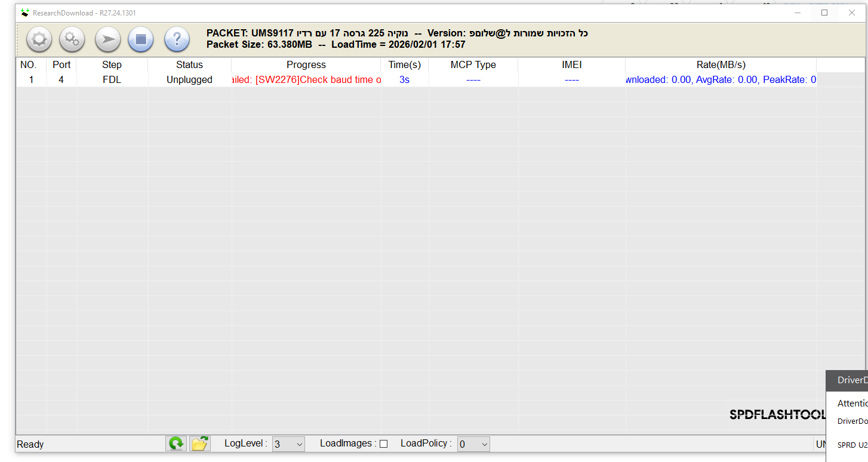Screen dimensions: 868x462
Task: Expand the LogLevel dropdown
Action: (289, 444)
